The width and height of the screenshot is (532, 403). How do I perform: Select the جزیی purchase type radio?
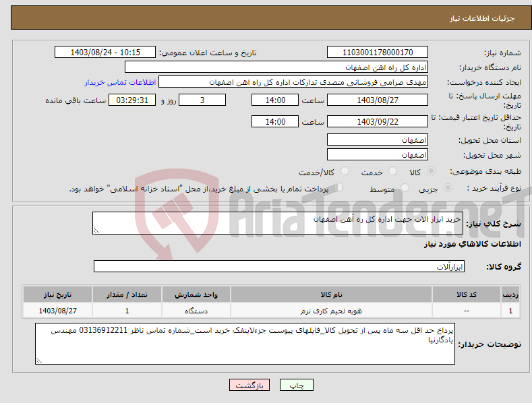448,187
